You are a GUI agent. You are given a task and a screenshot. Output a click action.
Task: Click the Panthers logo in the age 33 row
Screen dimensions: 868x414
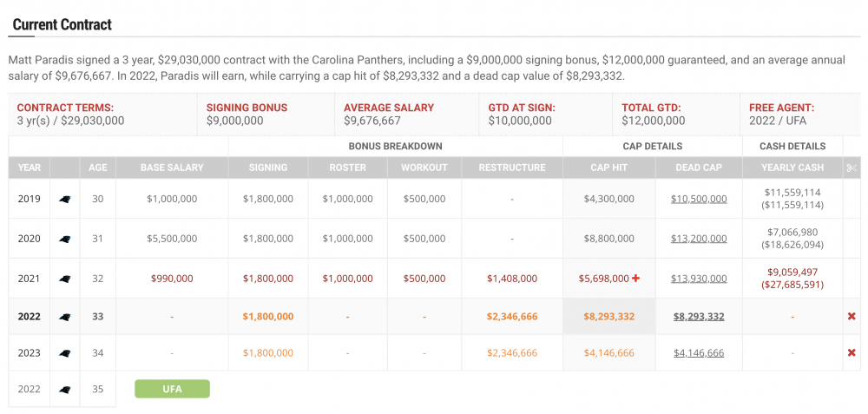coord(64,317)
